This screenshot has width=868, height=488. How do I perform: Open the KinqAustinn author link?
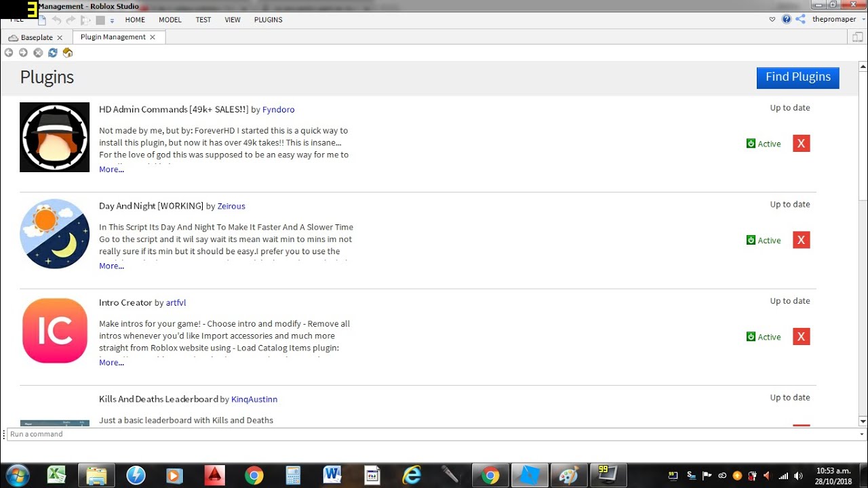pyautogui.click(x=254, y=400)
